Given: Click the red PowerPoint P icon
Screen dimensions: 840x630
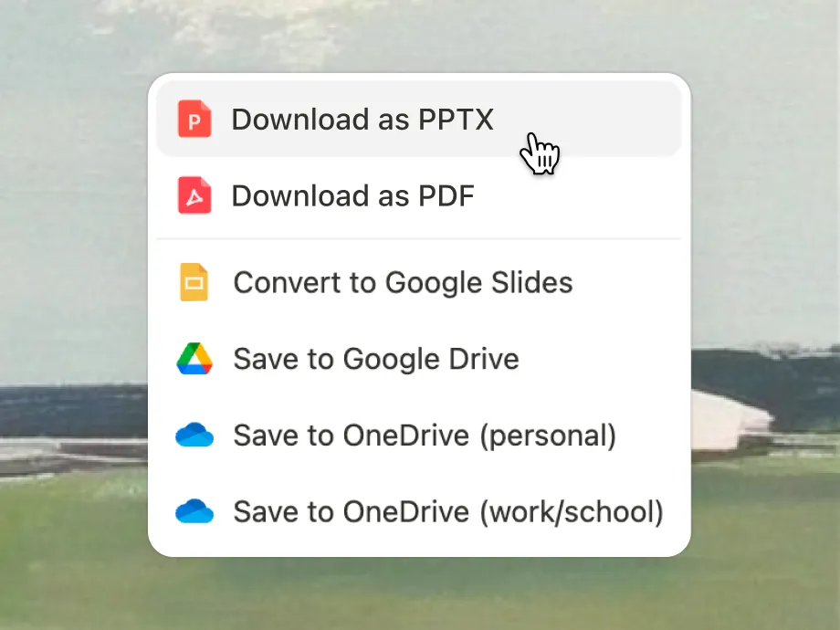Looking at the screenshot, I should (194, 120).
